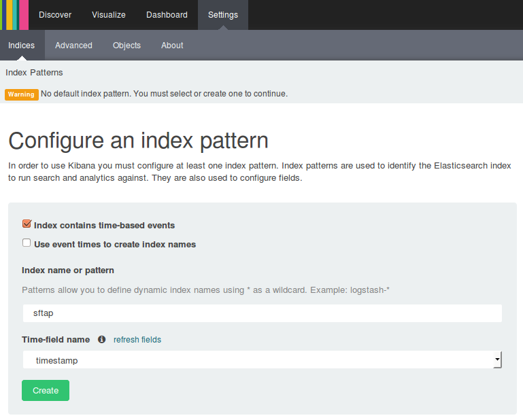Enable Use event times to create index names

click(27, 243)
